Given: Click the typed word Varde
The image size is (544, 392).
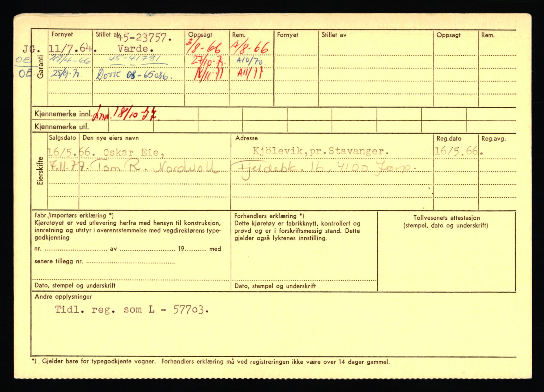Looking at the screenshot, I should pyautogui.click(x=135, y=49).
